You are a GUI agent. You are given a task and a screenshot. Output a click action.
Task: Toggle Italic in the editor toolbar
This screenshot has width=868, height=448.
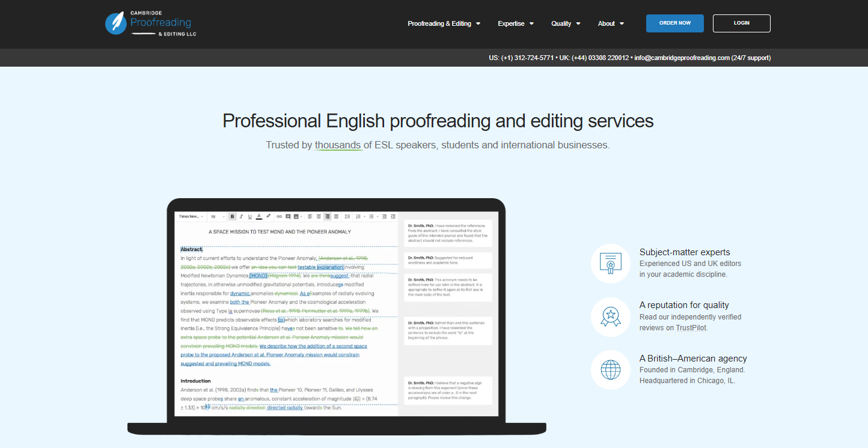click(241, 216)
